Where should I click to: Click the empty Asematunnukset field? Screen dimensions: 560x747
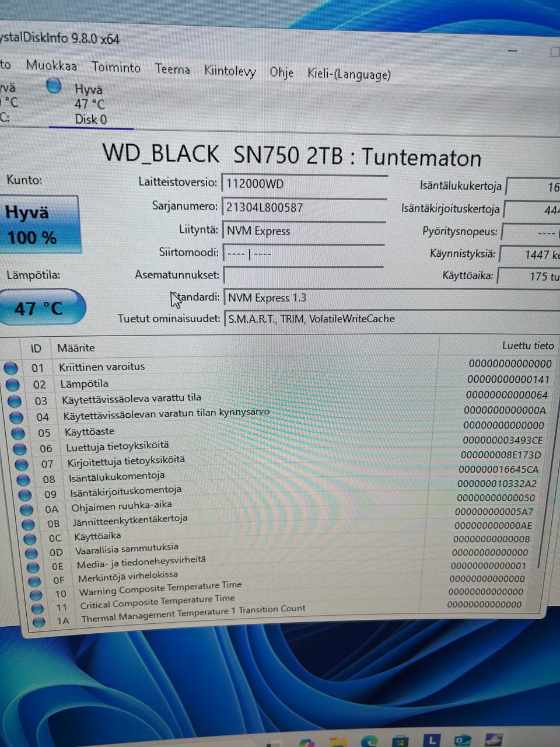click(x=303, y=275)
